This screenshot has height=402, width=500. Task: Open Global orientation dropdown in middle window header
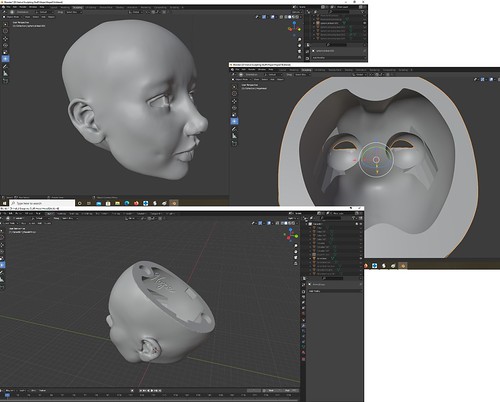coord(359,75)
